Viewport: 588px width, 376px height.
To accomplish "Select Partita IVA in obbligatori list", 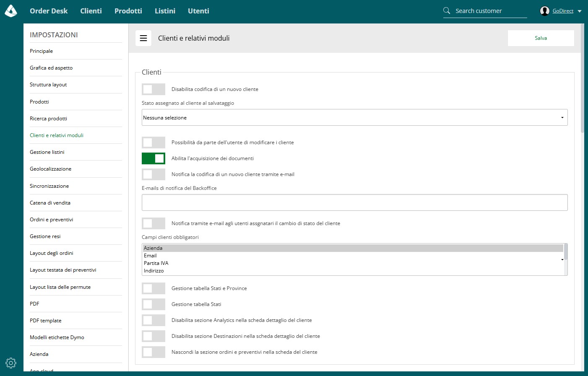I will 156,263.
